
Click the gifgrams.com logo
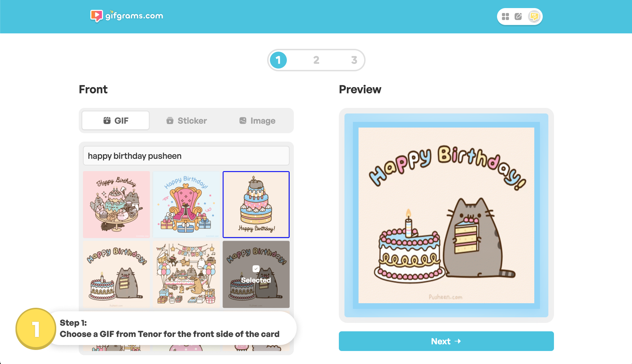(127, 16)
